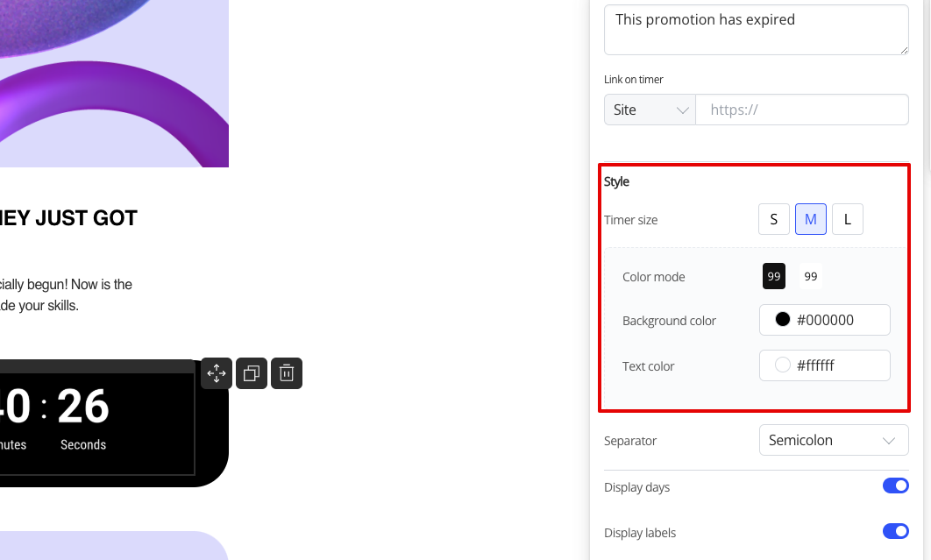Select the countdown timer seconds digits

click(83, 407)
